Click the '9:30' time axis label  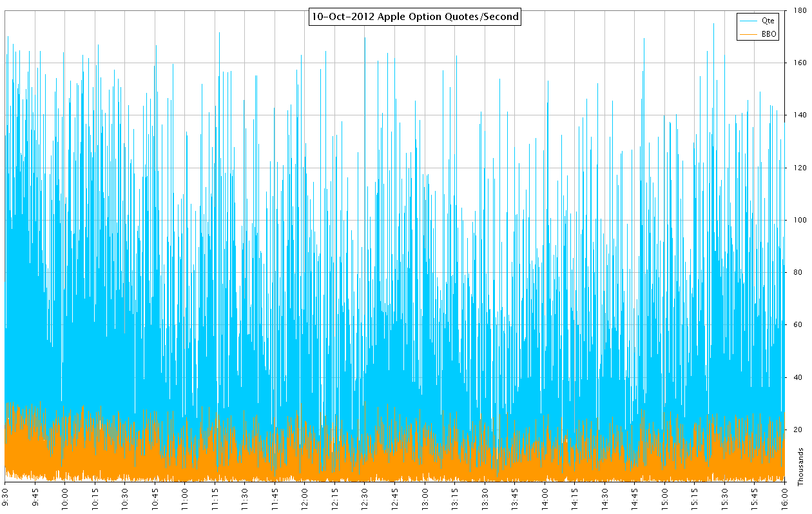6,496
